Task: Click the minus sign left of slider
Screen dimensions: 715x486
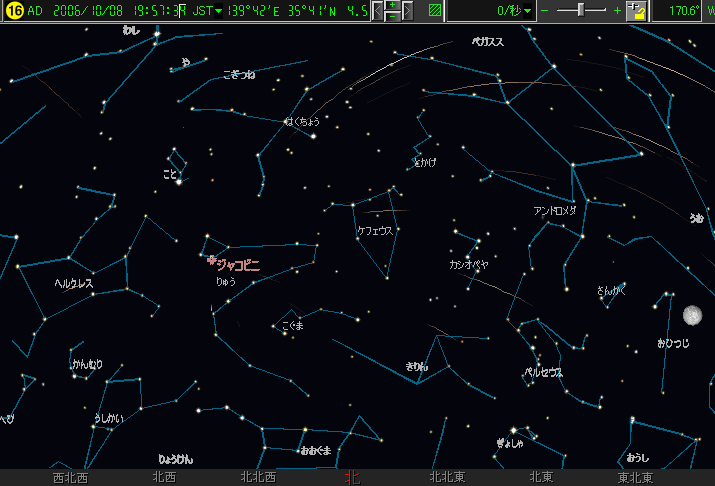Action: [546, 11]
